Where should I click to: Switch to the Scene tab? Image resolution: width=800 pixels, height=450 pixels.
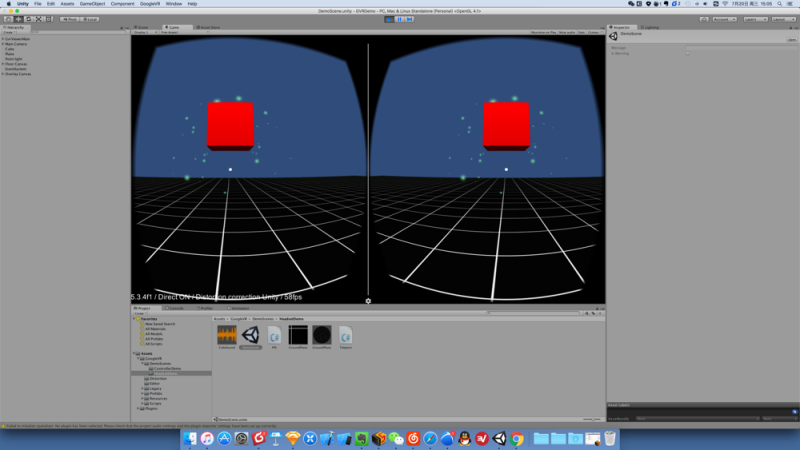coord(142,28)
